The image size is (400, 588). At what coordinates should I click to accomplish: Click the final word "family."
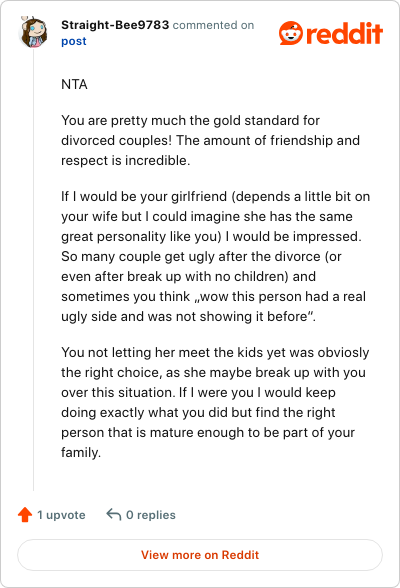click(81, 452)
